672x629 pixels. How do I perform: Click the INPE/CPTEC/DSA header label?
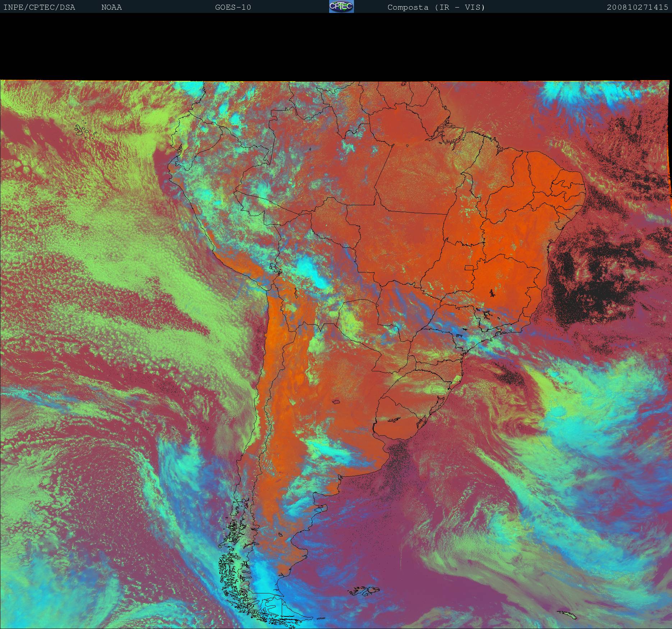(x=39, y=7)
